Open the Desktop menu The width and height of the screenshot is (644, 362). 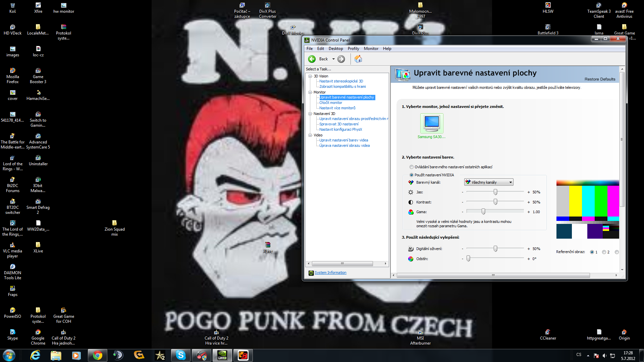tap(335, 49)
